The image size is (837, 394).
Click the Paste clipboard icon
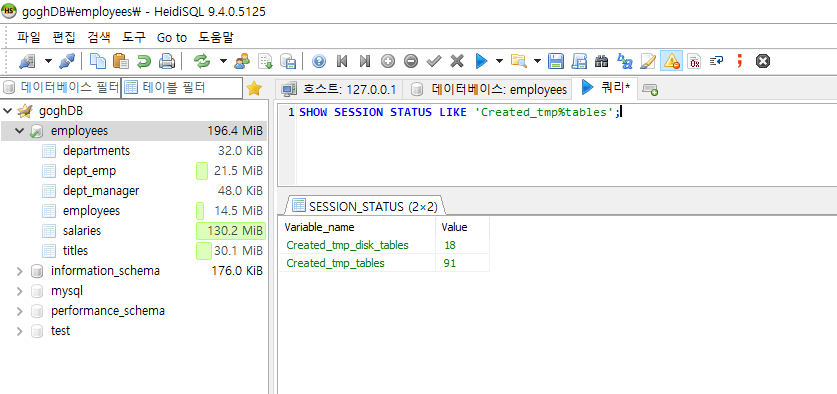click(121, 61)
